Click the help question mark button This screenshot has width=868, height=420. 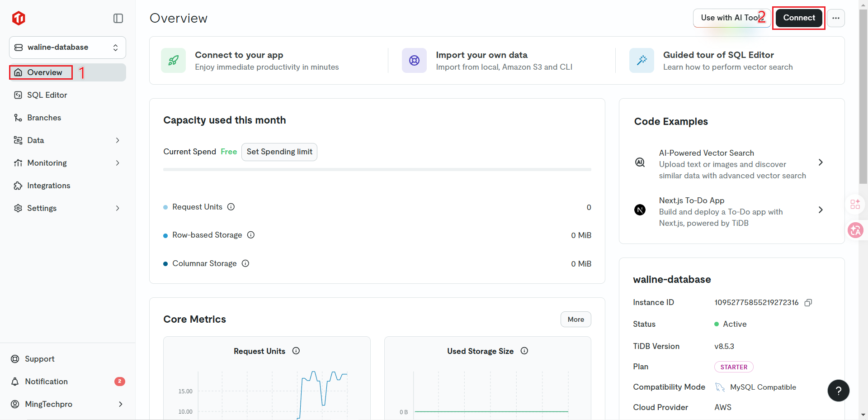(839, 391)
